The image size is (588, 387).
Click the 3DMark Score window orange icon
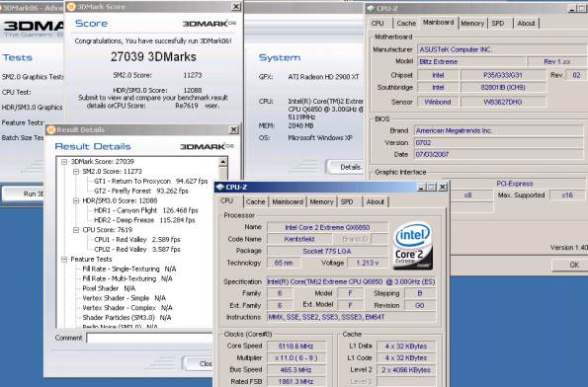point(71,7)
